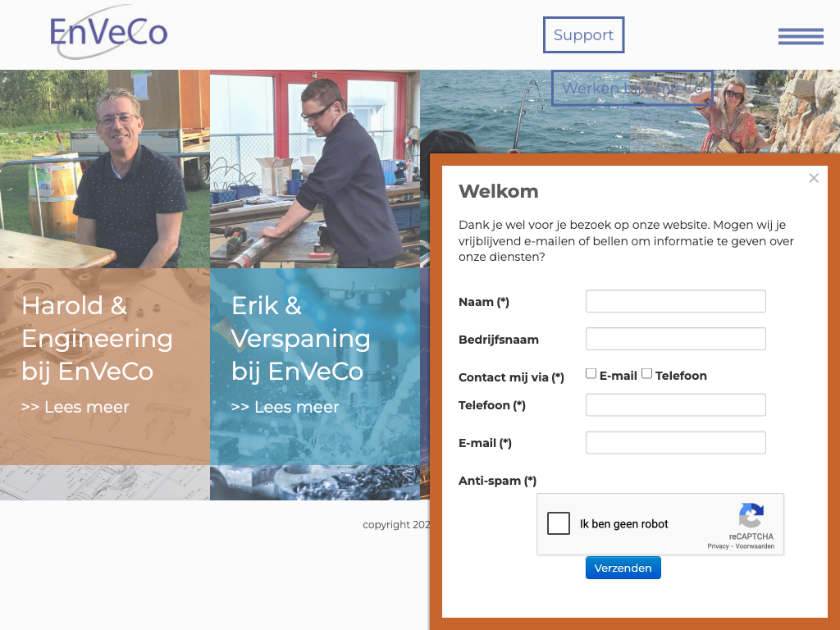840x630 pixels.
Task: Click the reCAPTCHA logo icon
Action: pyautogui.click(x=751, y=515)
